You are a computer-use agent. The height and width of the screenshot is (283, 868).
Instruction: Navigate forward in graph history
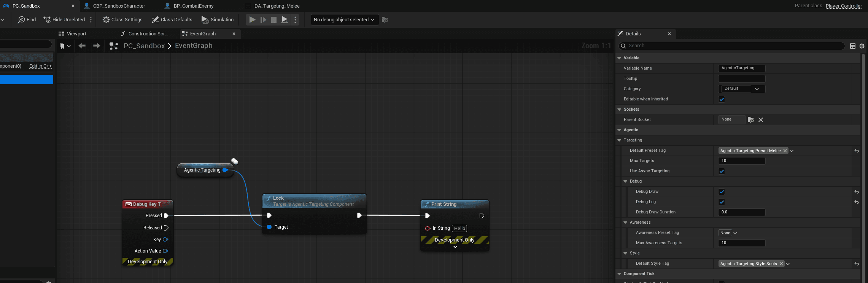(x=97, y=46)
